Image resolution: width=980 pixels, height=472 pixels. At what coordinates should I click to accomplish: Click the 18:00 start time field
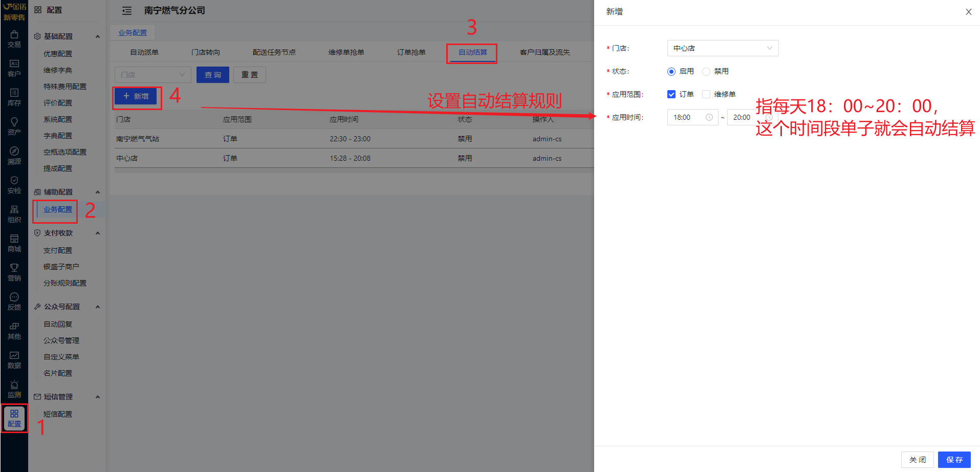click(x=688, y=117)
